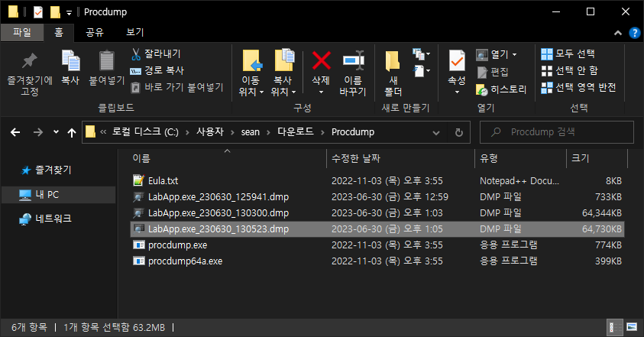Switch to the 홈 ribbon tab
Screen dimensions: 644x337
[x=59, y=32]
